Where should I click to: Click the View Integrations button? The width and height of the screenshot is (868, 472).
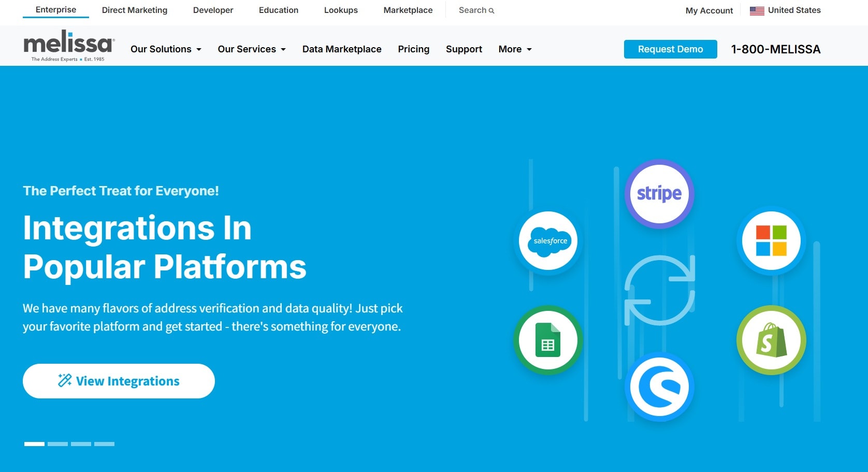119,381
